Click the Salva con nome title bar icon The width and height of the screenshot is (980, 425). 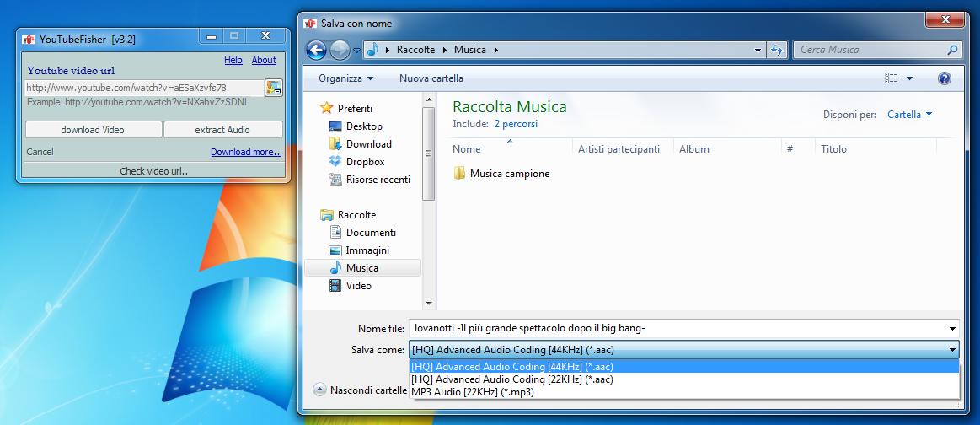point(309,24)
